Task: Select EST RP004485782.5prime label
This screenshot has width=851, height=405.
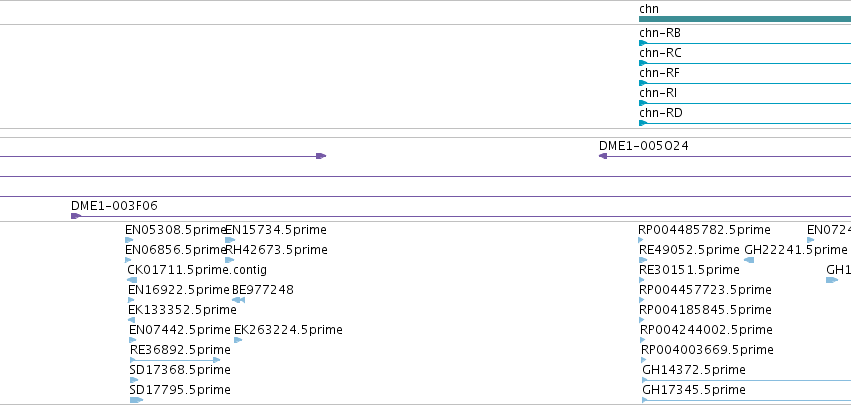Action: click(x=704, y=230)
